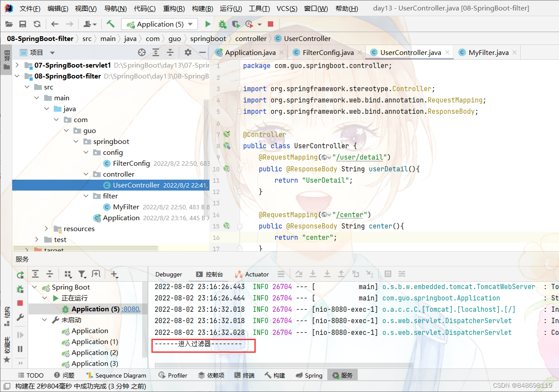Click the "/user/detail" mapping string

(x=360, y=157)
